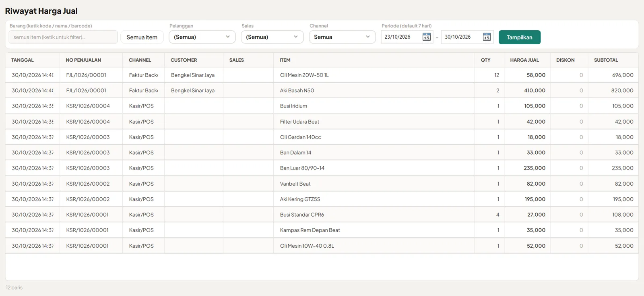644x296 pixels.
Task: Select the Busi Iridium item cell
Action: (374, 106)
